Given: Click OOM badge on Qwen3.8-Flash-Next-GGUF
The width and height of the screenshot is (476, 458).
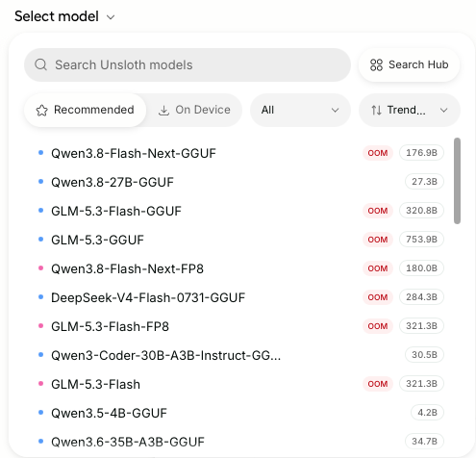Looking at the screenshot, I should pyautogui.click(x=378, y=153).
